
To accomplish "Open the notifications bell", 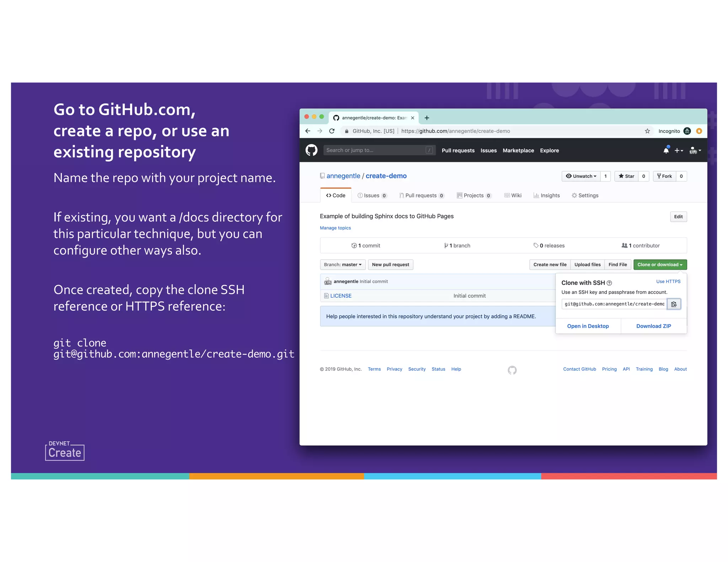I will point(666,150).
